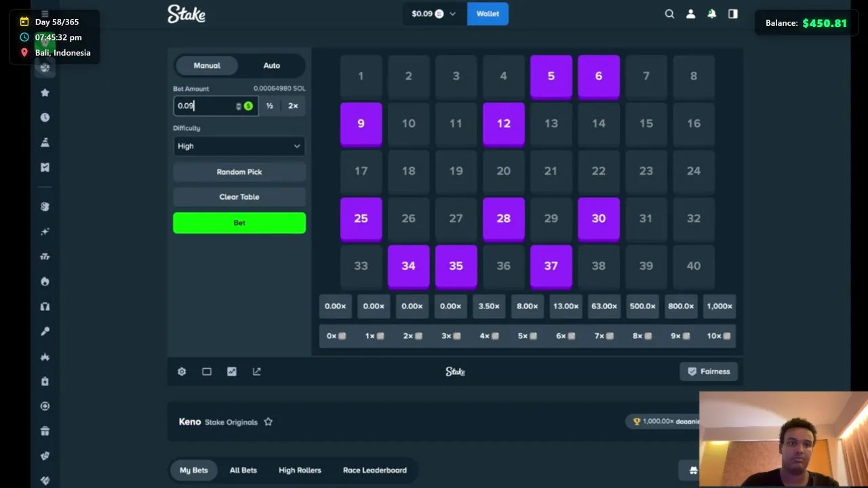Deselect number 28 tile
This screenshot has height=488, width=868.
pyautogui.click(x=503, y=219)
